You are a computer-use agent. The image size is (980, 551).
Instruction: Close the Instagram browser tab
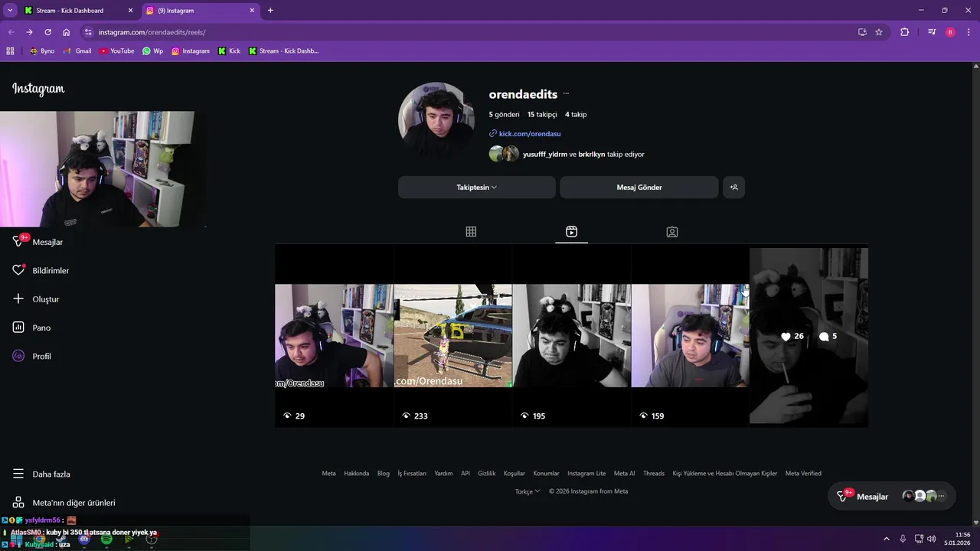tap(252, 11)
